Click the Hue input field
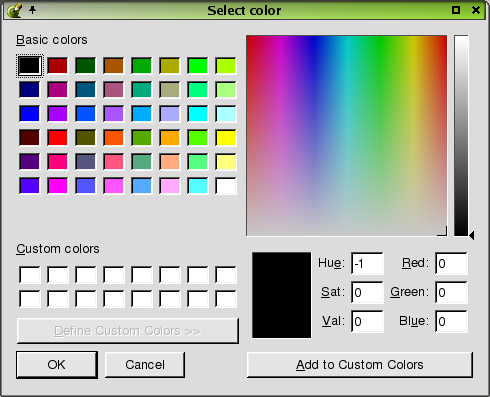 click(x=367, y=263)
